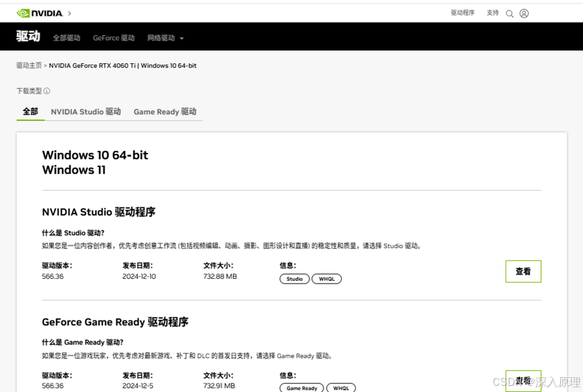Switch to NVIDIA Studio 驱动 tab
The height and width of the screenshot is (392, 583).
[86, 112]
